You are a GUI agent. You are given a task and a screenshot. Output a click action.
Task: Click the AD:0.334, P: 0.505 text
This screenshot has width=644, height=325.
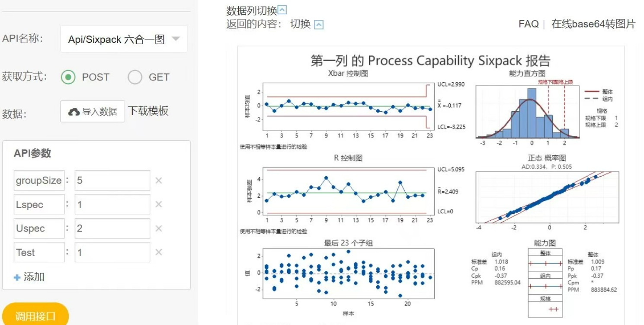point(547,166)
